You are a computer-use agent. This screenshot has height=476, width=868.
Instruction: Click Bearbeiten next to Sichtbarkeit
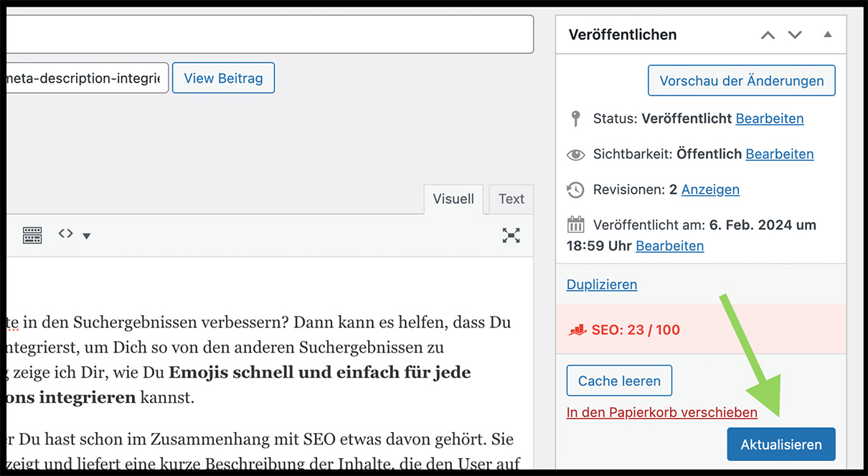pos(779,154)
